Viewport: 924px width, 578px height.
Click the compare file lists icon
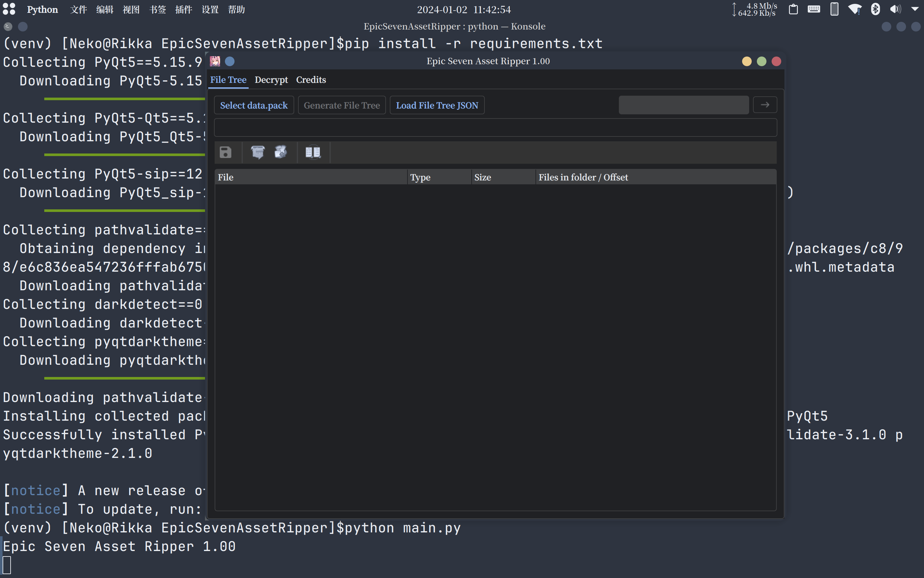pos(313,152)
